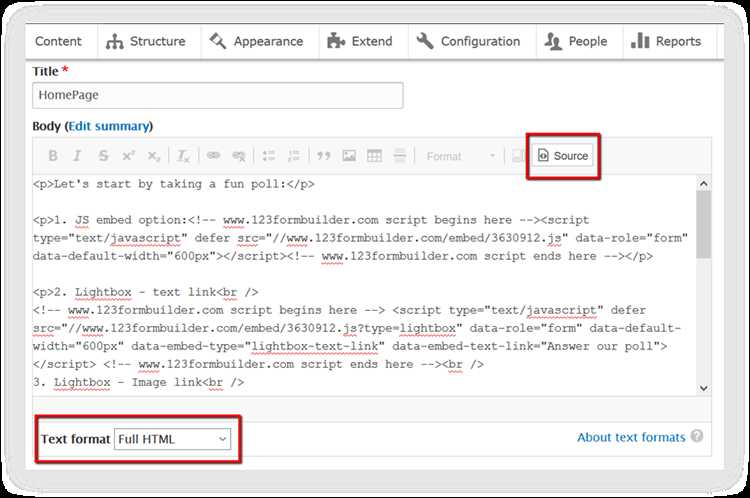Viewport: 750px width, 498px height.
Task: Click the text data-embed-type="lightbox-text-link"
Action: [x=258, y=346]
